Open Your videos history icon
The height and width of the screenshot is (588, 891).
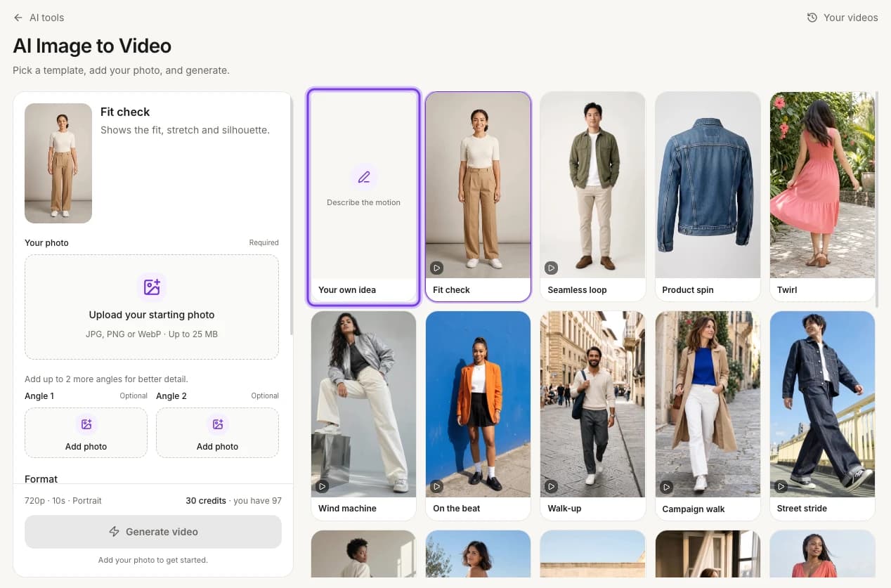(812, 18)
